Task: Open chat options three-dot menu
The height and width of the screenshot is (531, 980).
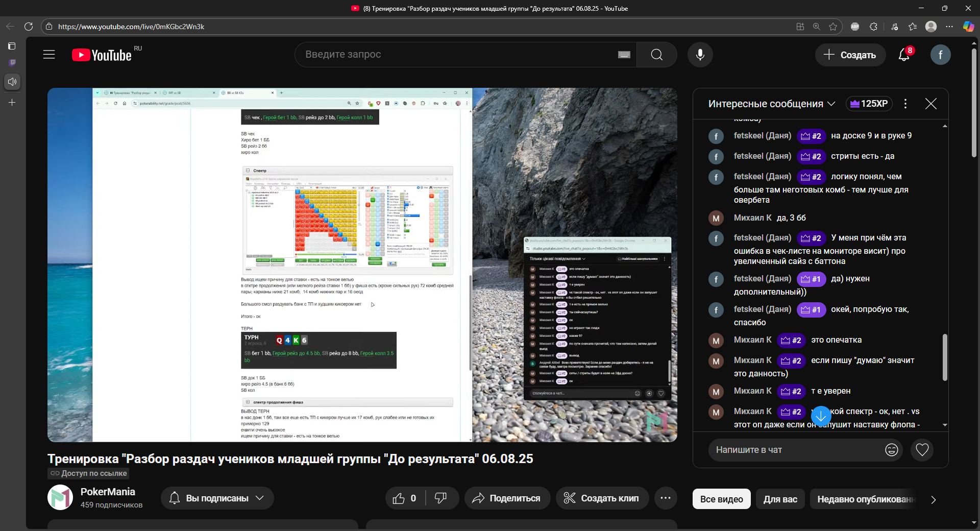Action: 905,104
